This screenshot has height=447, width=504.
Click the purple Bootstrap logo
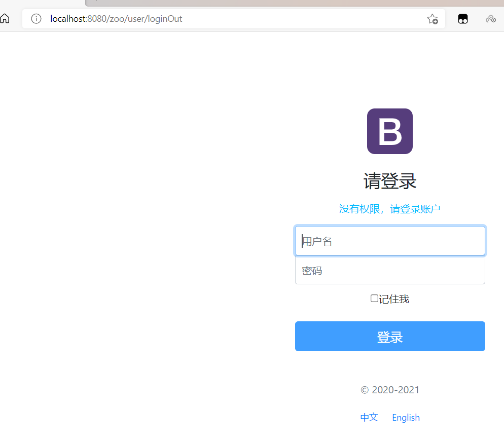click(x=389, y=131)
